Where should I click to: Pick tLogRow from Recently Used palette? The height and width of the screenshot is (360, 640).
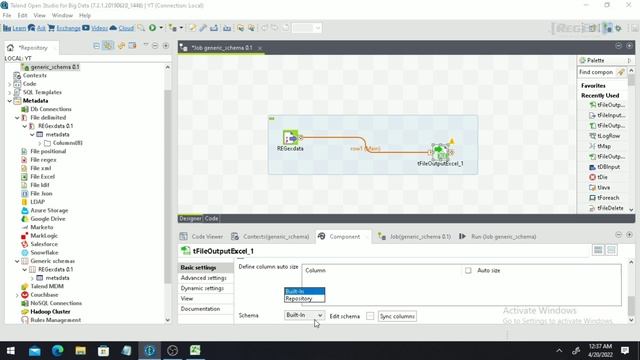(608, 136)
